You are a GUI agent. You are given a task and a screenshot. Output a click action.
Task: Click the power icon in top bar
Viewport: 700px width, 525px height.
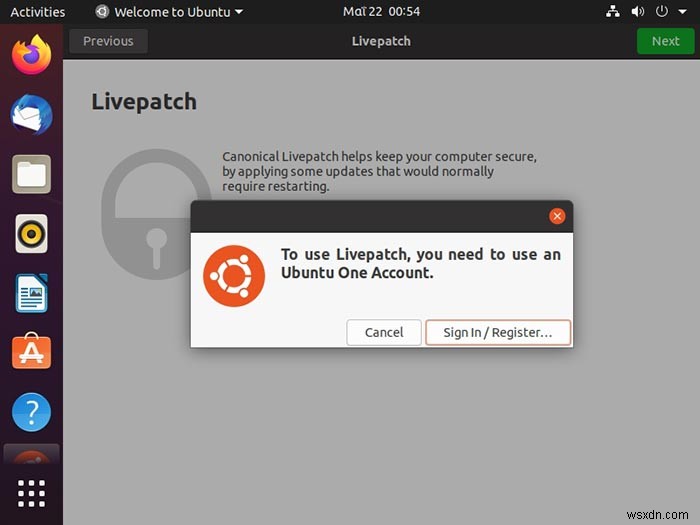click(662, 11)
